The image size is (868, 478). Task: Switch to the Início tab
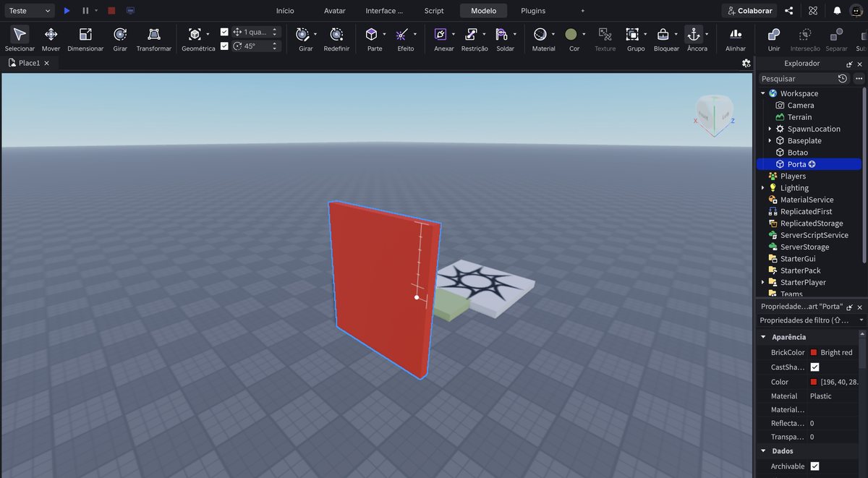285,11
